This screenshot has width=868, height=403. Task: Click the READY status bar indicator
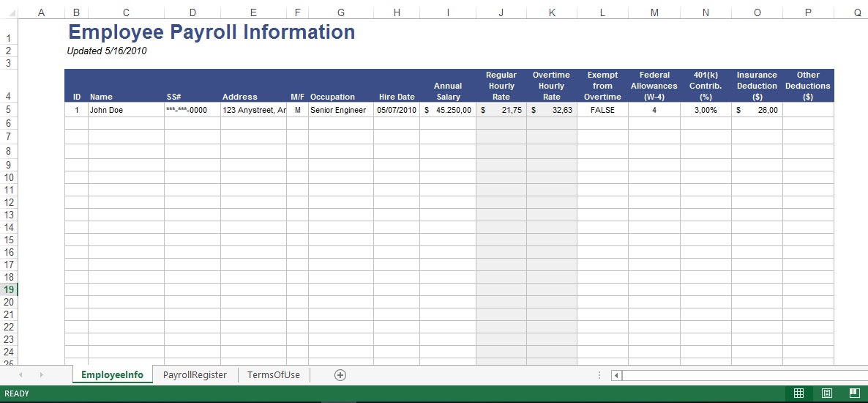17,393
